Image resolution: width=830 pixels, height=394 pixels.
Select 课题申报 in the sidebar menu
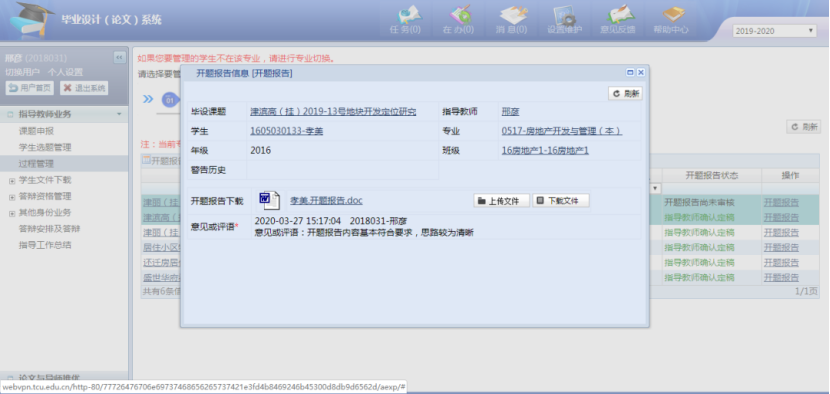pyautogui.click(x=37, y=131)
